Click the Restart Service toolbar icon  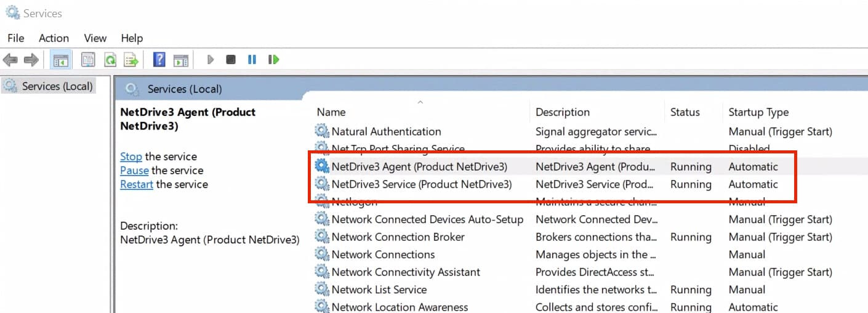(273, 60)
